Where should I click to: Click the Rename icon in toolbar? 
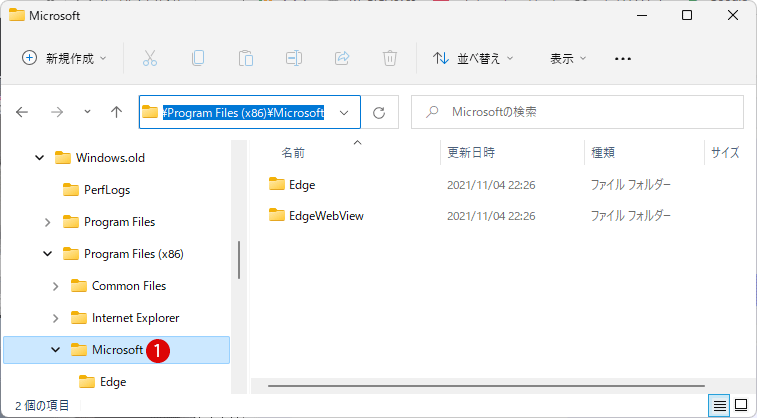[294, 58]
